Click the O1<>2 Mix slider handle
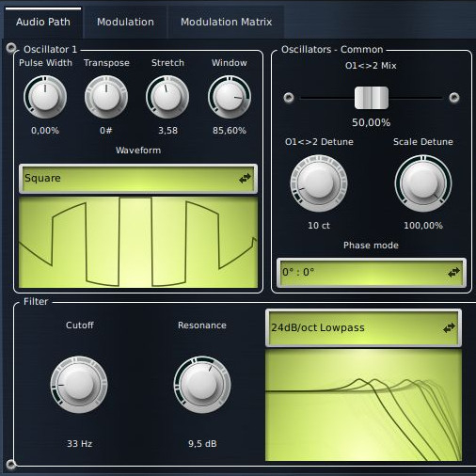Viewport: 476px width, 476px height. [372, 98]
